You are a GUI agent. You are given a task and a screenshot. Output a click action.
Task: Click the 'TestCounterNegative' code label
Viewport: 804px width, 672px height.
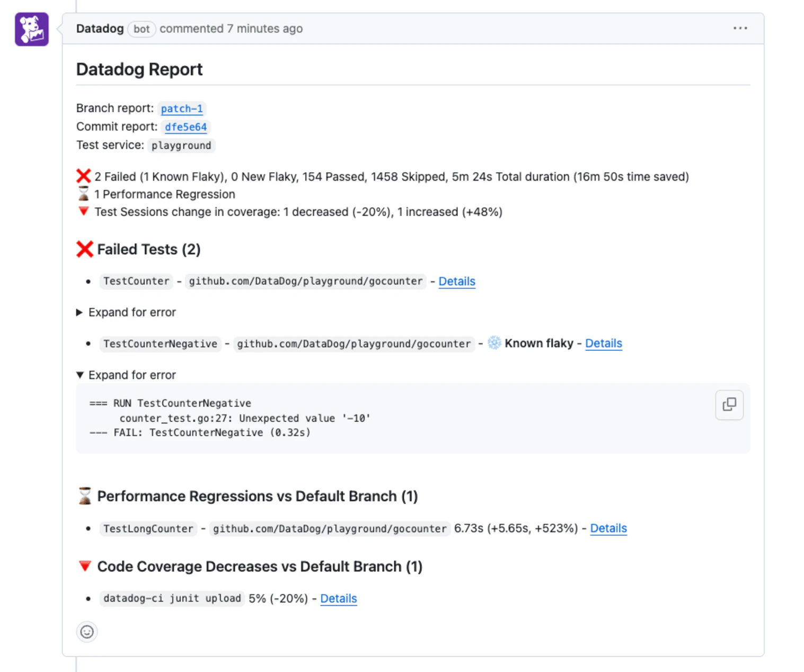tap(160, 344)
